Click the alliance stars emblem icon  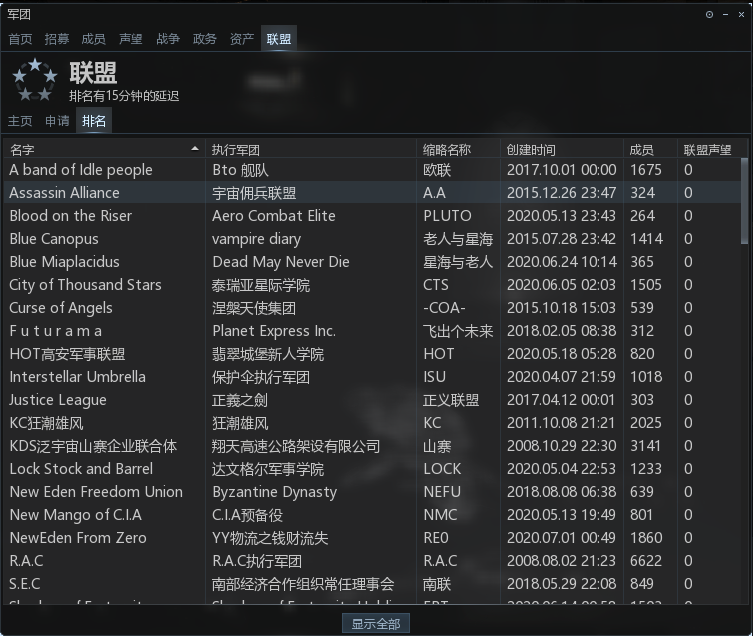click(x=35, y=80)
